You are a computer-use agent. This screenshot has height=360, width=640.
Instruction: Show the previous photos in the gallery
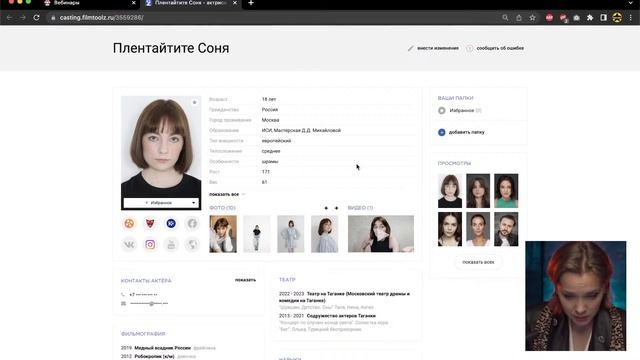point(326,208)
